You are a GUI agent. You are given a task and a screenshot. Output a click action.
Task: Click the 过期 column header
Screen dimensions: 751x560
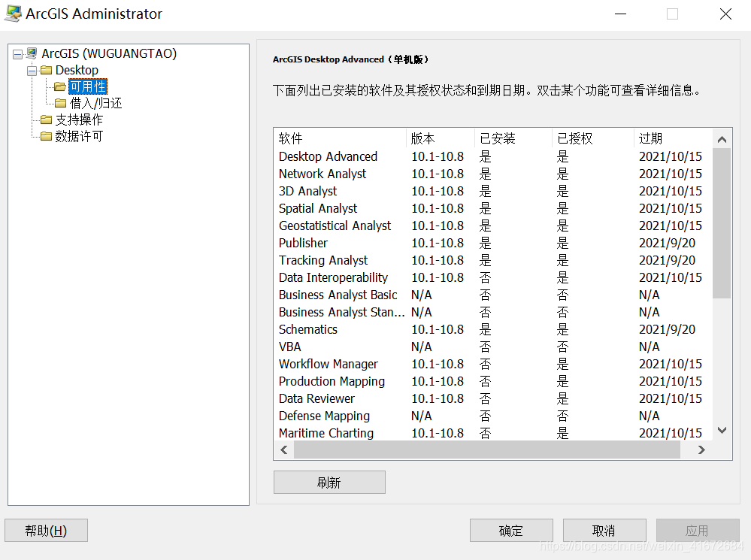(x=651, y=139)
